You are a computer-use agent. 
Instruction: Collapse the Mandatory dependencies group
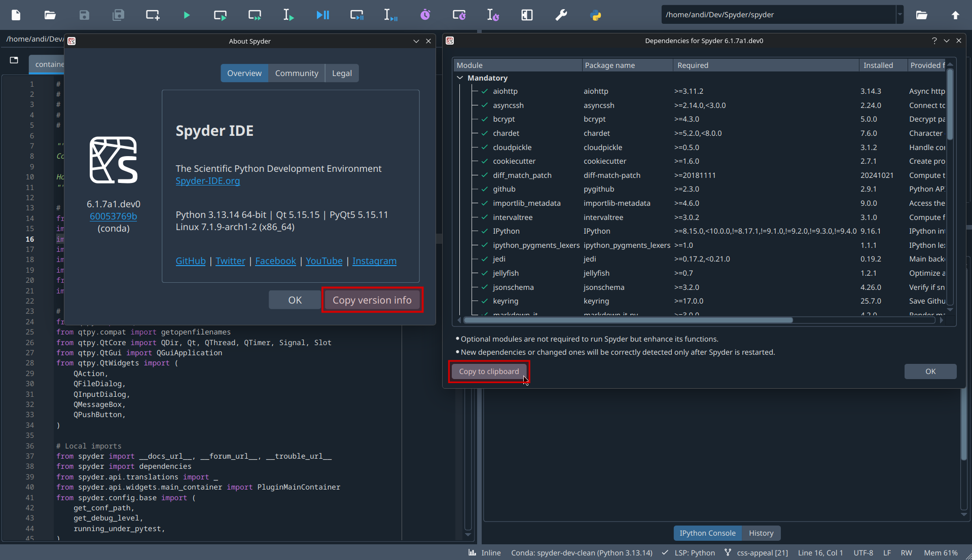(460, 78)
